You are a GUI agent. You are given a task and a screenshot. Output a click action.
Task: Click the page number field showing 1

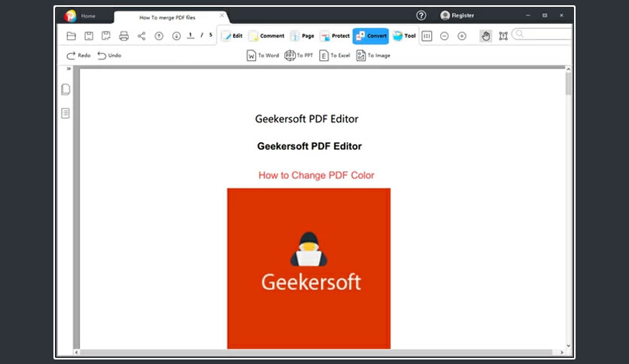coord(190,35)
